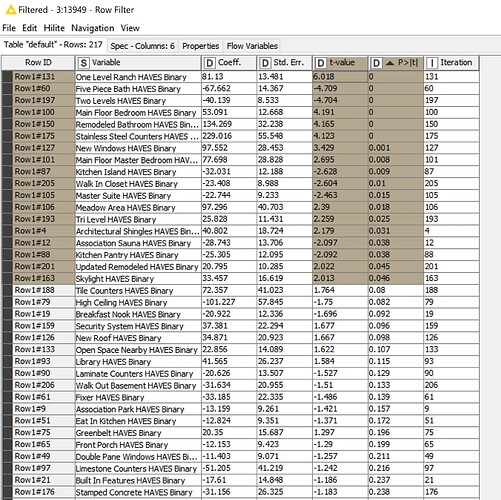Click the cell 'Main Floor Bedroom HAVES Binary'
The height and width of the screenshot is (500, 501).
click(138, 113)
